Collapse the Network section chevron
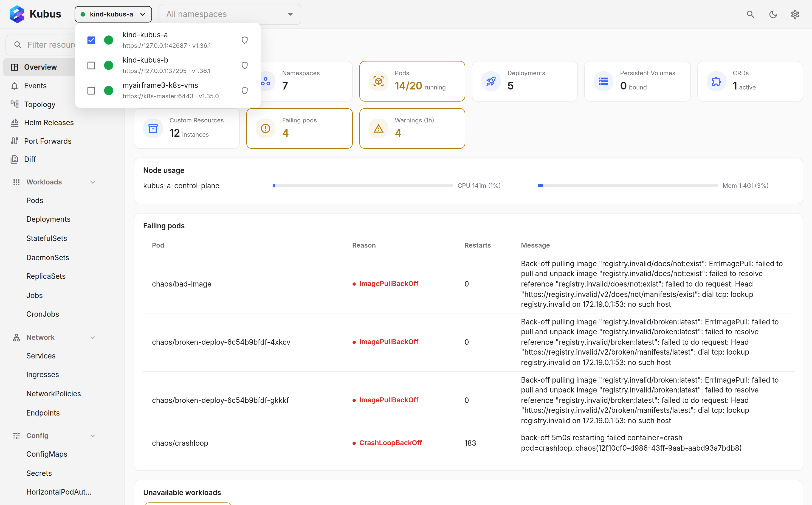Image resolution: width=812 pixels, height=505 pixels. [x=93, y=337]
